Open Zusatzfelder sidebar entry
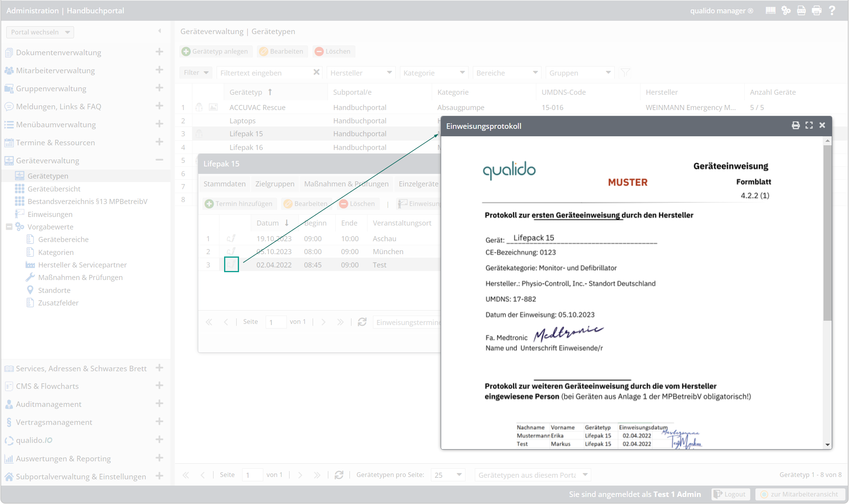The height and width of the screenshot is (504, 849). (58, 303)
